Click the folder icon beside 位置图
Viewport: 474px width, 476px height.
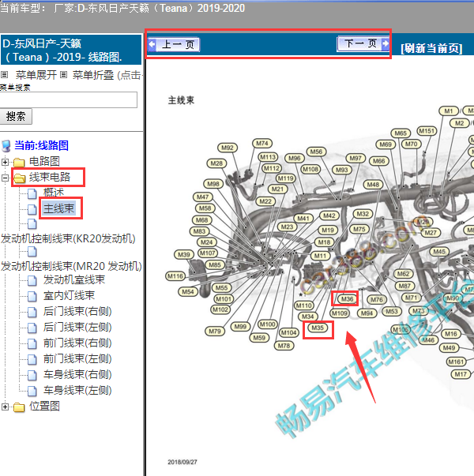pos(19,407)
